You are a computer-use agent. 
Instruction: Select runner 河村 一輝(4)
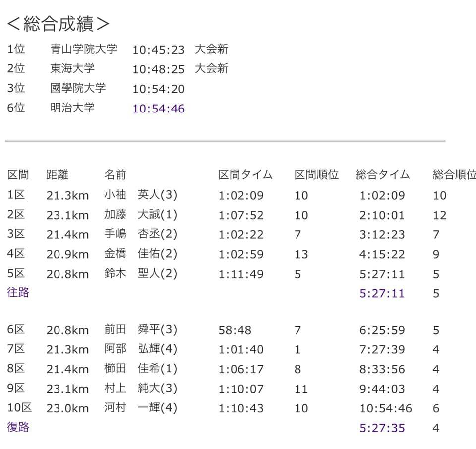(x=140, y=408)
